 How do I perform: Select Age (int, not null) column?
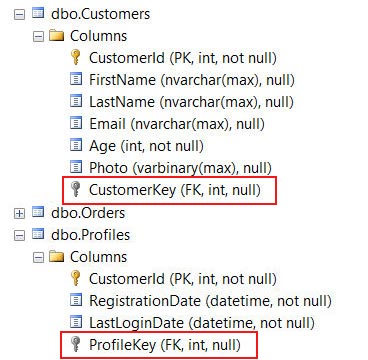pos(146,146)
